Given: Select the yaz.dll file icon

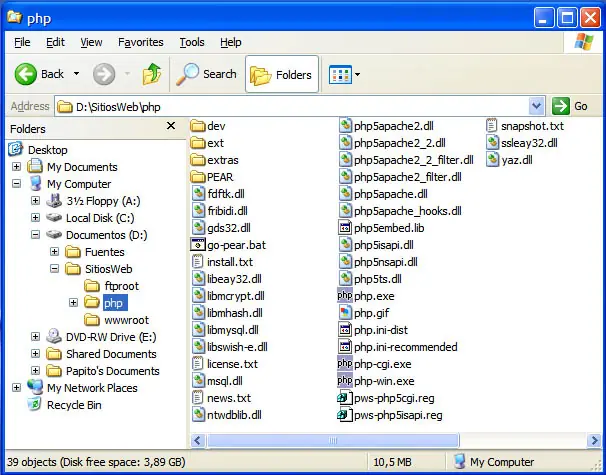Looking at the screenshot, I should [x=492, y=160].
